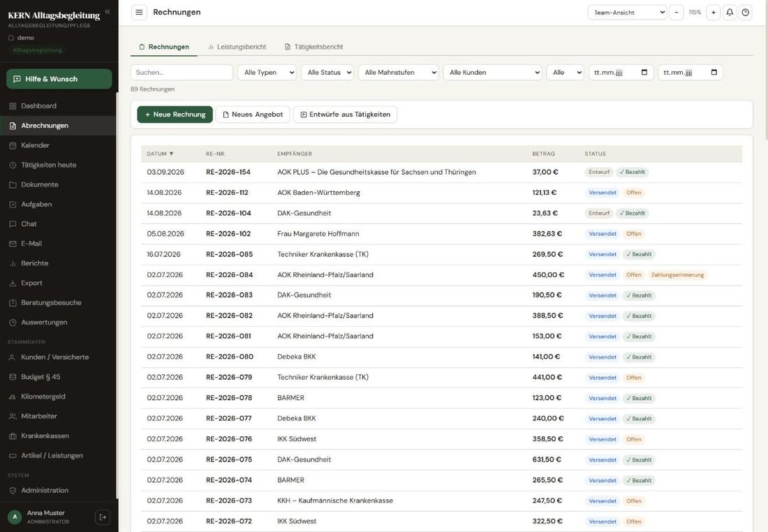Click the Offen badge of RE-2026-112
Image resolution: width=768 pixels, height=532 pixels.
[x=633, y=193]
